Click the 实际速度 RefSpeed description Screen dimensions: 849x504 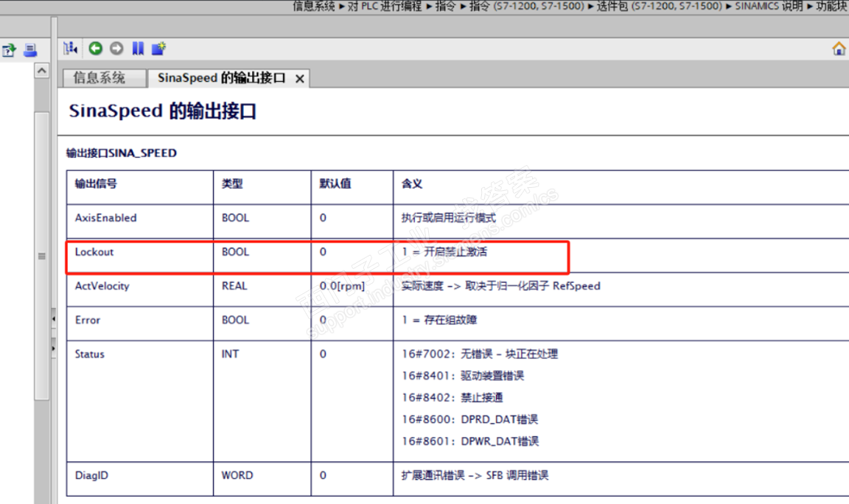[501, 287]
